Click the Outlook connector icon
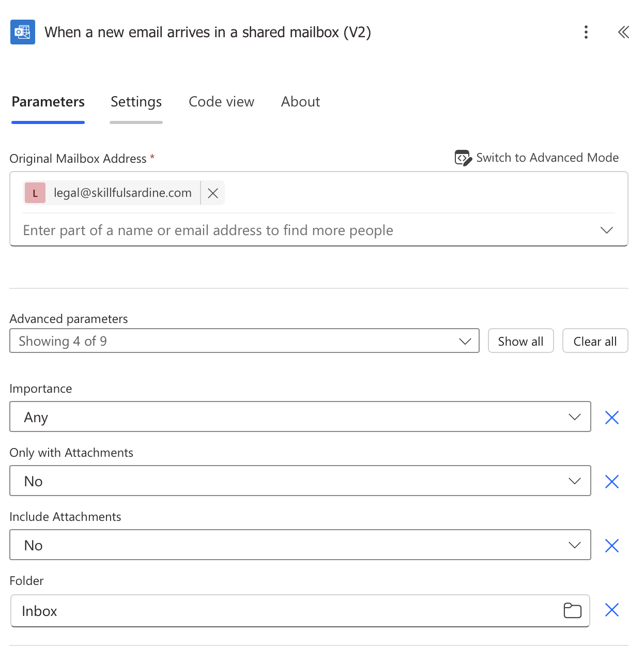The height and width of the screenshot is (648, 644). 23,32
